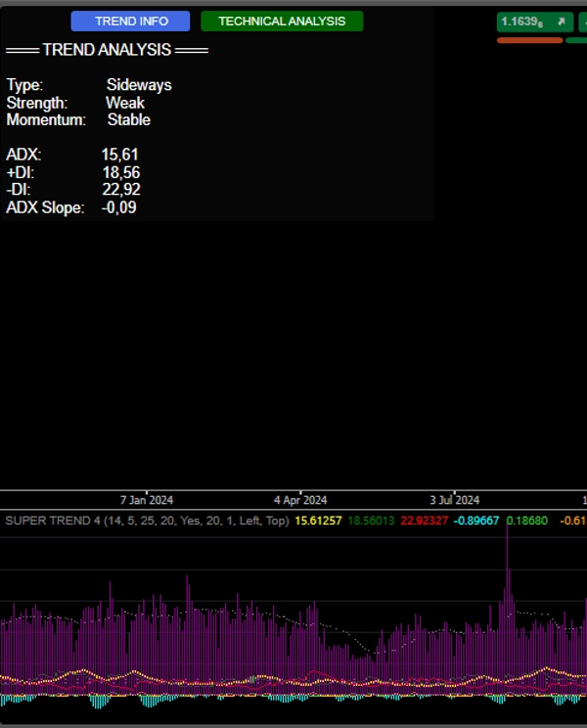Open the TECHNICAL ANALYSIS tab
Viewport: 587px width, 728px height.
click(282, 22)
